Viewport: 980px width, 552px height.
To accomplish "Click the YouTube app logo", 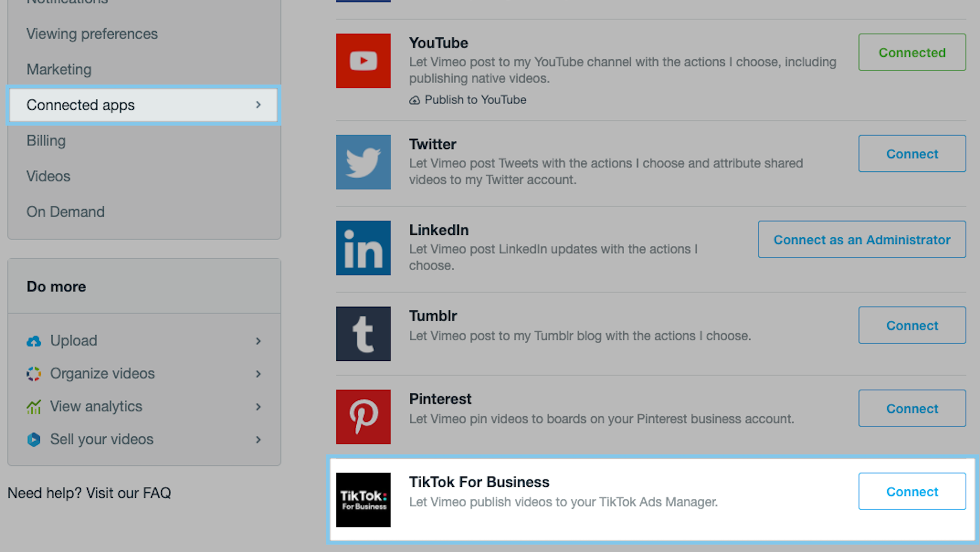I will pos(363,61).
